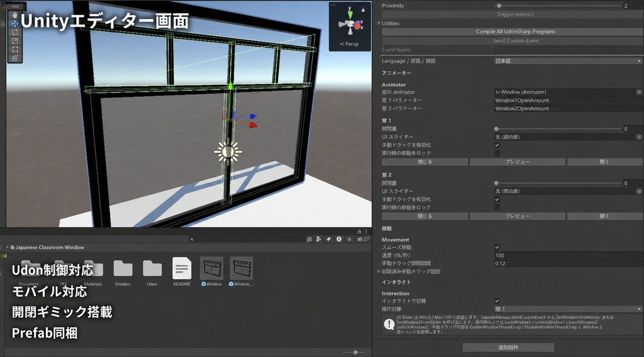Click 閉じる button under 窓 1
This screenshot has width=644, height=357.
click(425, 162)
